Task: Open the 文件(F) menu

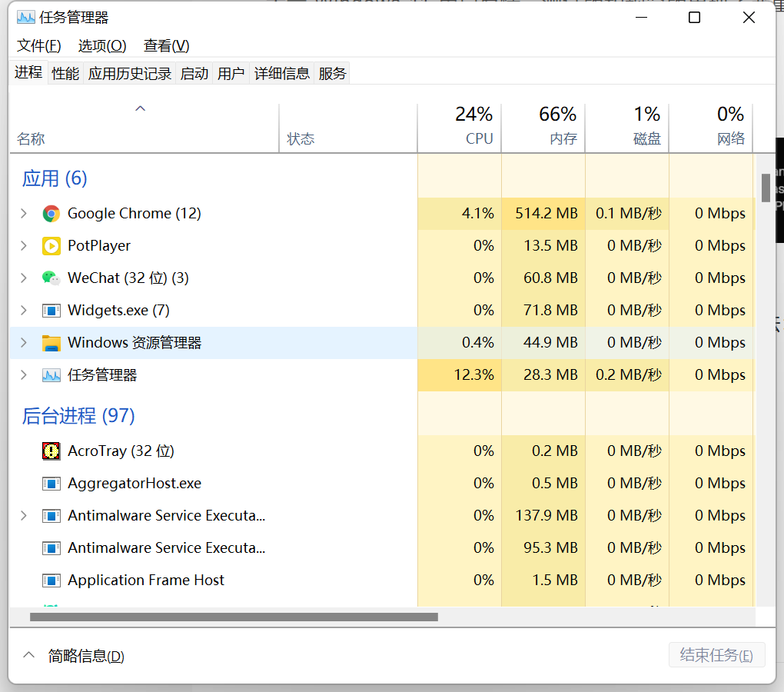Action: tap(39, 46)
